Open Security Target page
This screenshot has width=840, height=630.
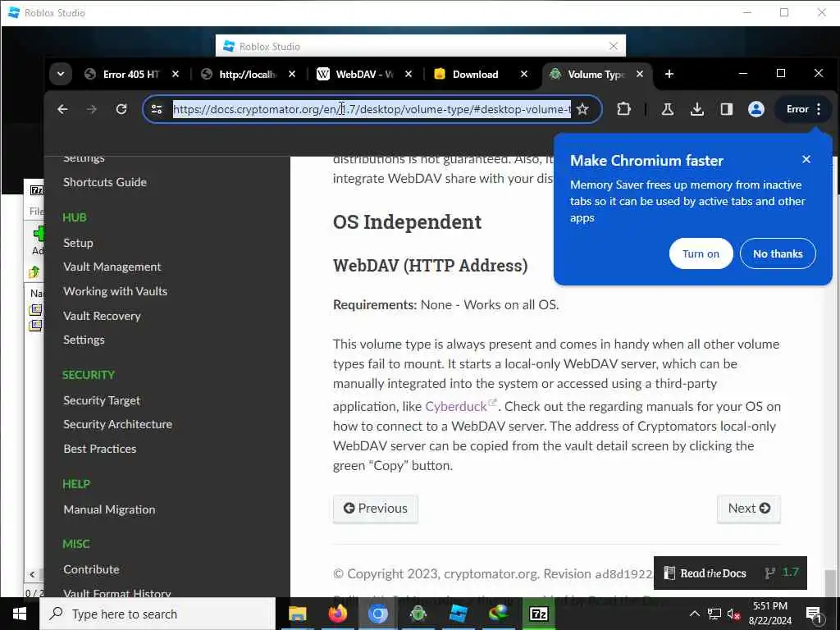coord(102,400)
